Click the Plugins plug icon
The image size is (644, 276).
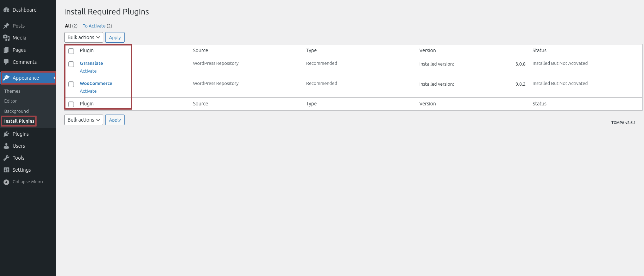(x=6, y=134)
